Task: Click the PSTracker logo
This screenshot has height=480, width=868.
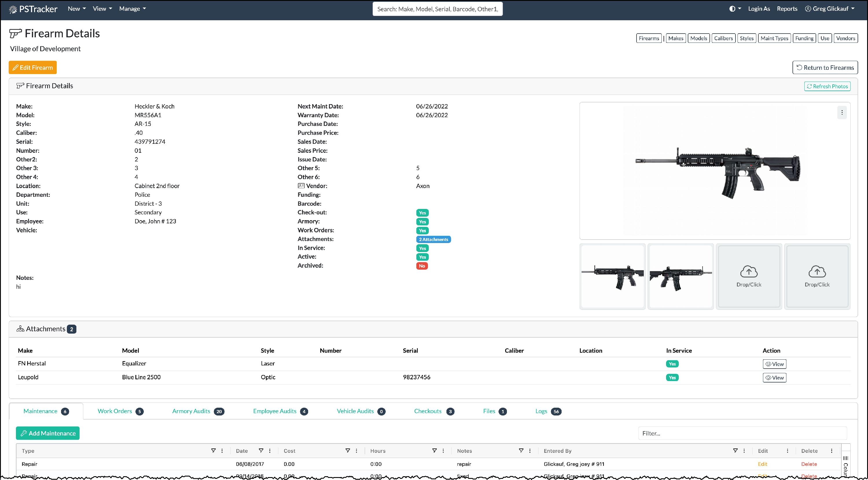Action: [x=33, y=9]
